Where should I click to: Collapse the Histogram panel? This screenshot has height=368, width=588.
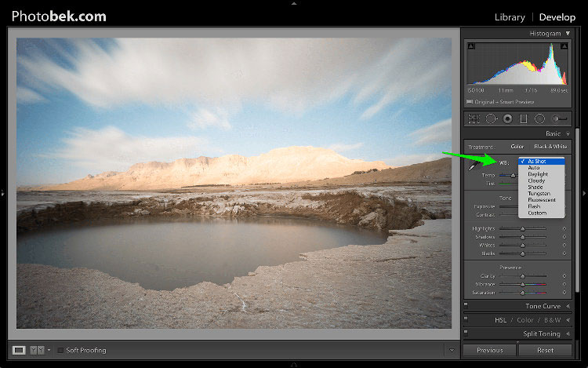point(568,34)
